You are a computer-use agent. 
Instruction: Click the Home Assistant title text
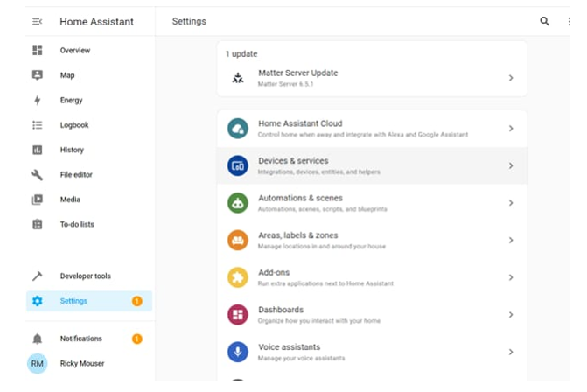pos(96,22)
